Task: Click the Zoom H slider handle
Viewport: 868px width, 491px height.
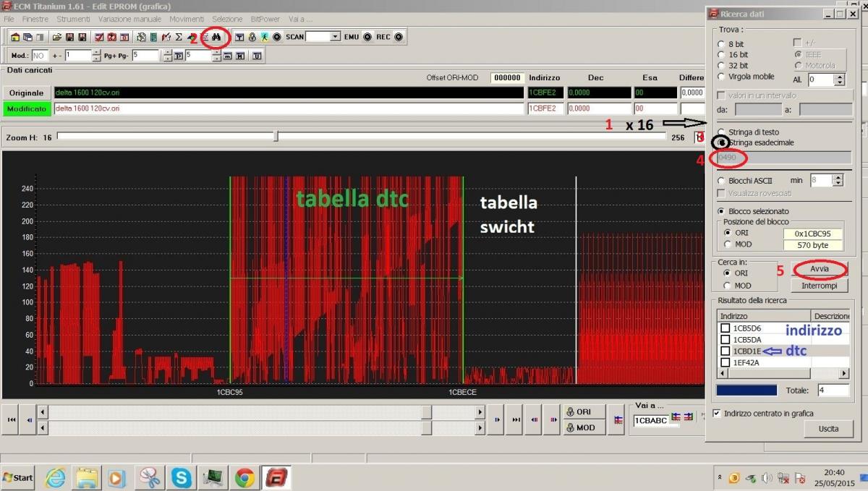Action: coord(276,137)
